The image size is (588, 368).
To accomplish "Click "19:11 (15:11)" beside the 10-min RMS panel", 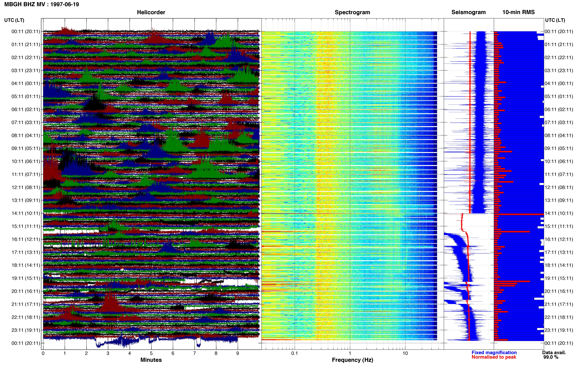I will pyautogui.click(x=559, y=278).
